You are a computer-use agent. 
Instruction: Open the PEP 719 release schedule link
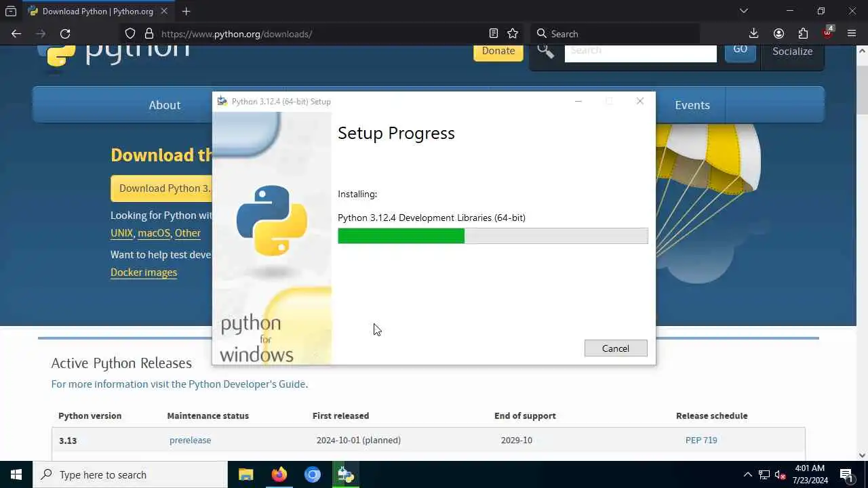coord(701,441)
